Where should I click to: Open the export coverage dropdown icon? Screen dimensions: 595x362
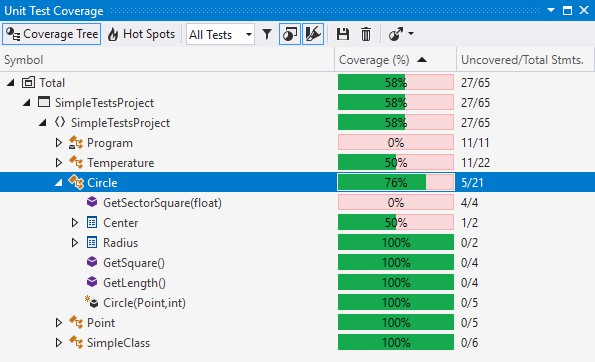[400, 35]
